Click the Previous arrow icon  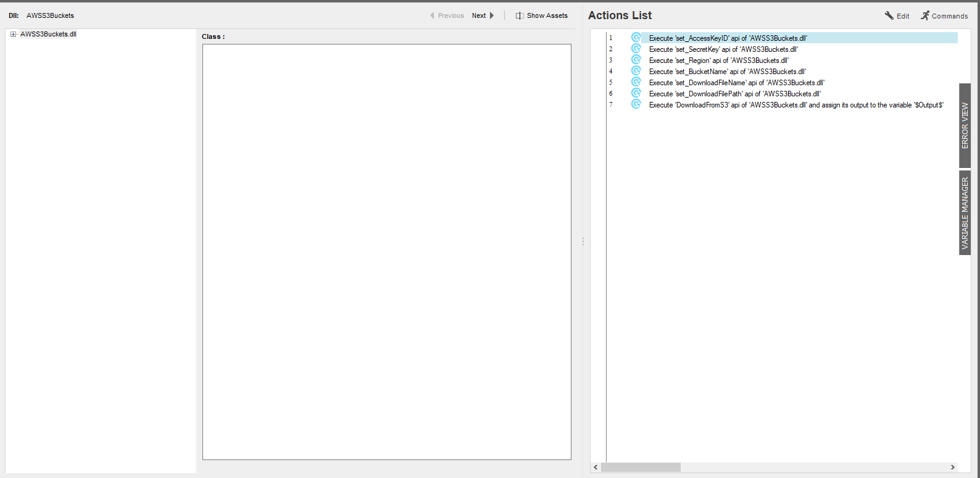point(432,15)
